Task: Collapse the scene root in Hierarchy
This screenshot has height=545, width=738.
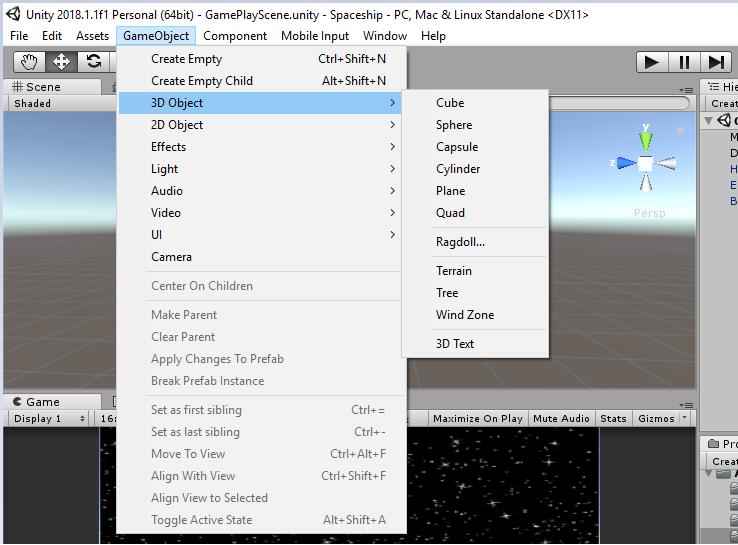Action: pos(708,120)
